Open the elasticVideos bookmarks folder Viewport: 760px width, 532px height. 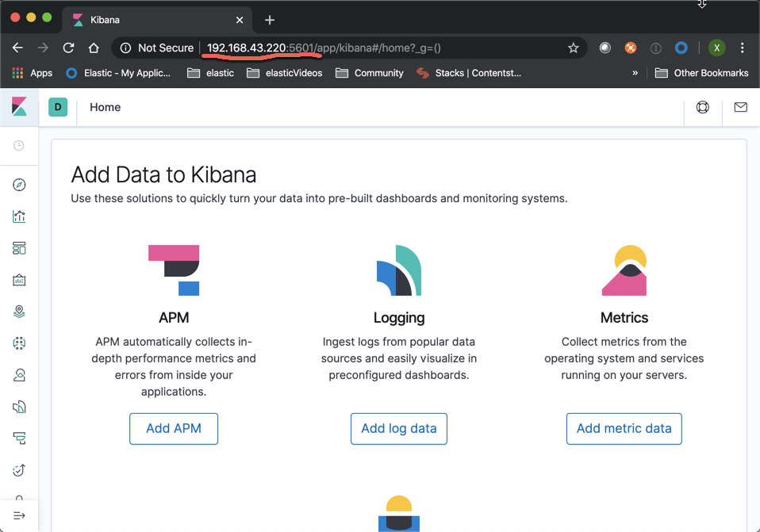click(284, 73)
